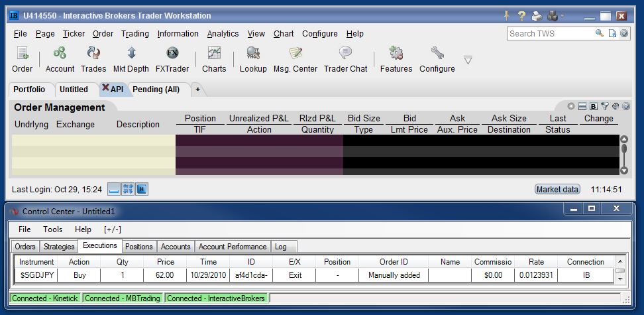The image size is (644, 315).
Task: Open the Order ticket toolbar icon
Action: (x=22, y=60)
